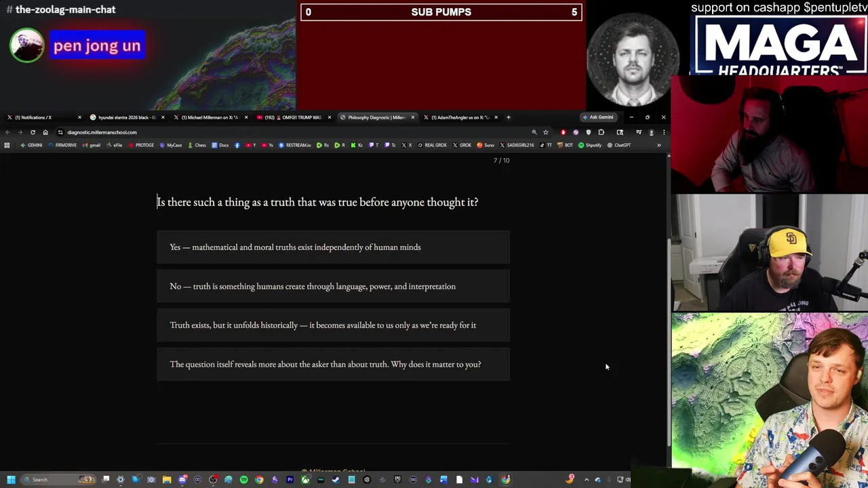Open the ChatGPT bookmark

pyautogui.click(x=619, y=145)
